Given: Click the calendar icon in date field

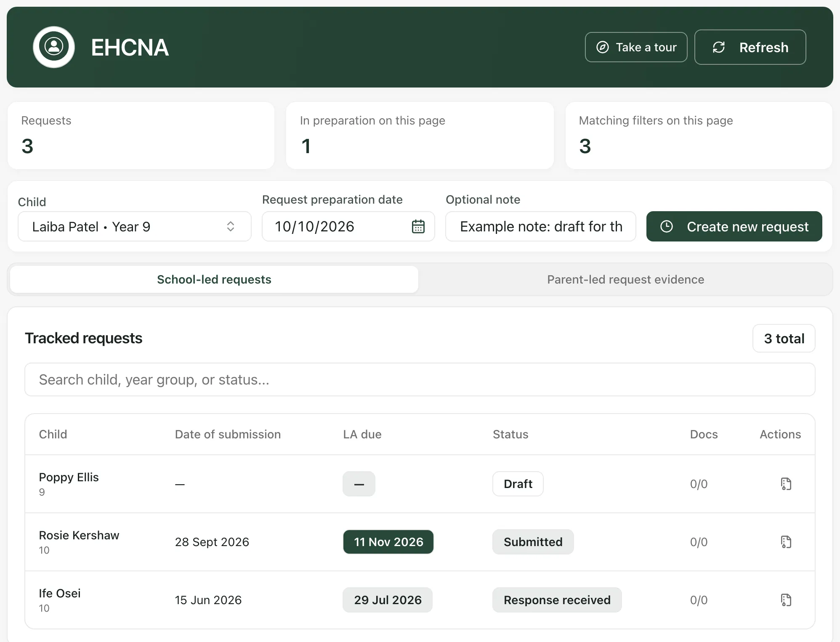Looking at the screenshot, I should 418,226.
